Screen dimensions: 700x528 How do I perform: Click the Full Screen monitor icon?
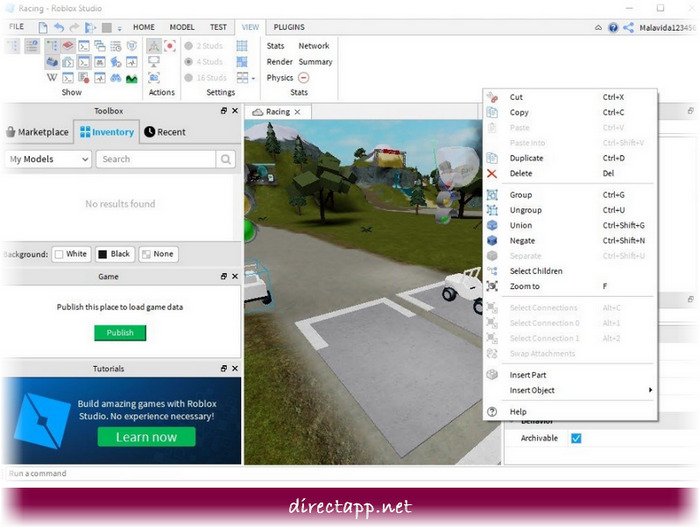pos(154,62)
